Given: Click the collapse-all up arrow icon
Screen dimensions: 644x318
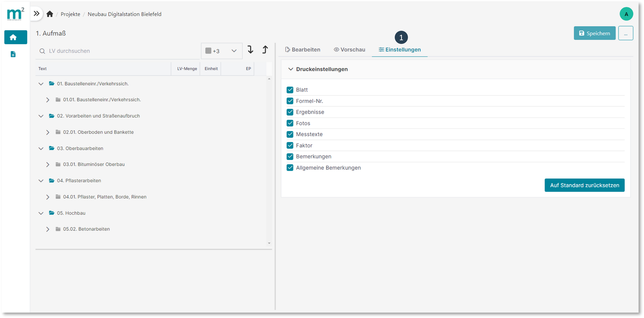Looking at the screenshot, I should tap(265, 50).
